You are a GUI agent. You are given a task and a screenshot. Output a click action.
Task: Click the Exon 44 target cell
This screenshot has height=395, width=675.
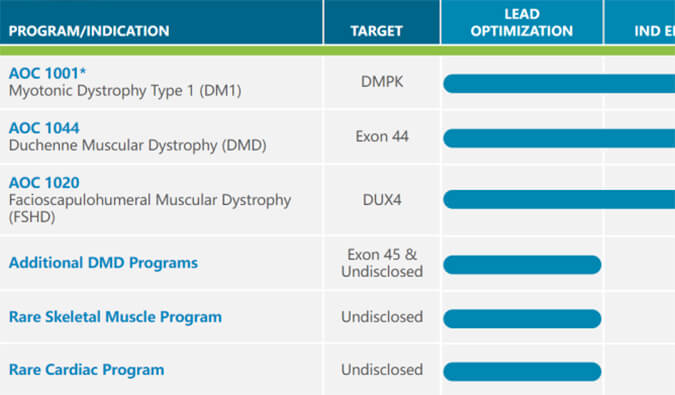(382, 136)
